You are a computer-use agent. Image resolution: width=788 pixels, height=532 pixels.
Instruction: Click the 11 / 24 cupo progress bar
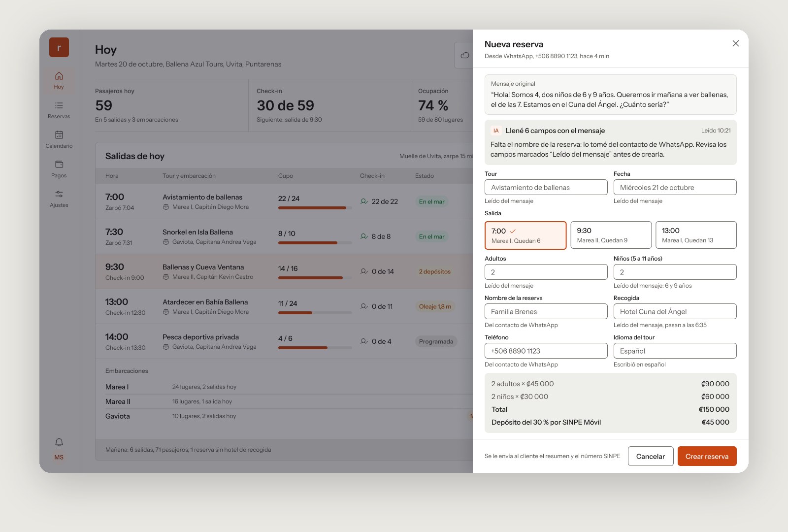click(x=315, y=313)
